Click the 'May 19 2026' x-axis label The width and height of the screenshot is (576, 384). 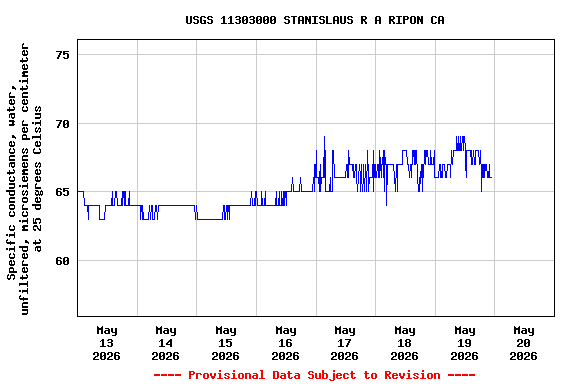click(x=465, y=343)
